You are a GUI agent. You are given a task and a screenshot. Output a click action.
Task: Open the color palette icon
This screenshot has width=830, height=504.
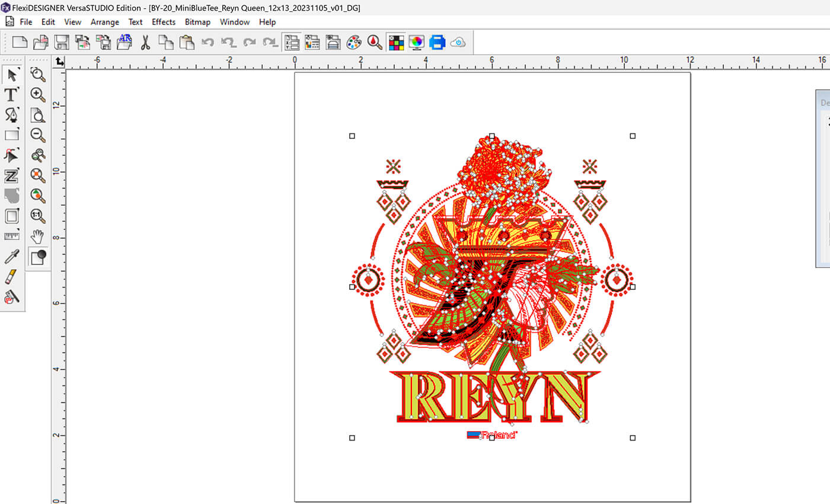pos(353,42)
